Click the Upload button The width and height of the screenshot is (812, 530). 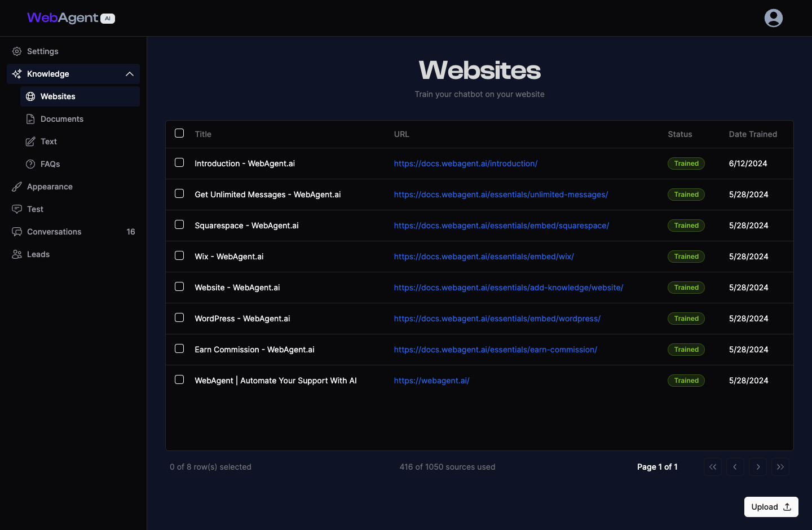pos(771,506)
